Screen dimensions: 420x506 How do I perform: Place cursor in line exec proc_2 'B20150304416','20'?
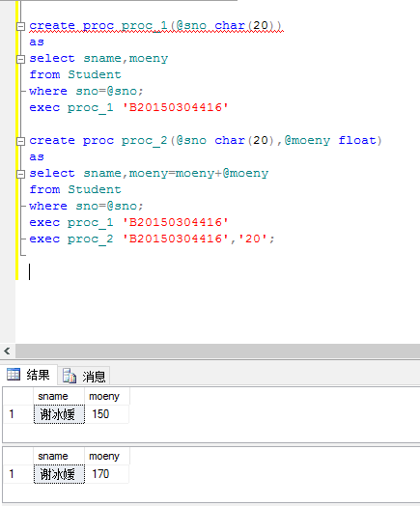point(152,239)
